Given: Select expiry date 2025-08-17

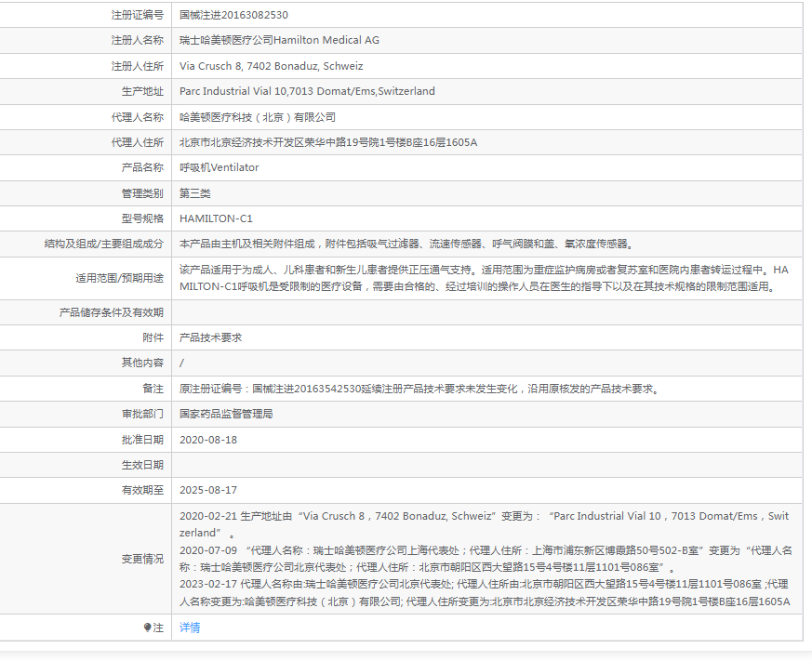Looking at the screenshot, I should point(208,490).
